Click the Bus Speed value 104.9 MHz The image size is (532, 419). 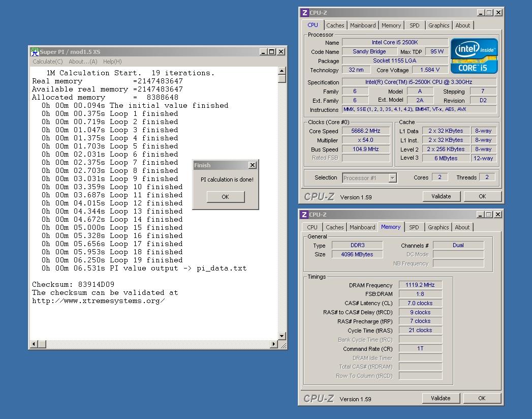pos(365,149)
